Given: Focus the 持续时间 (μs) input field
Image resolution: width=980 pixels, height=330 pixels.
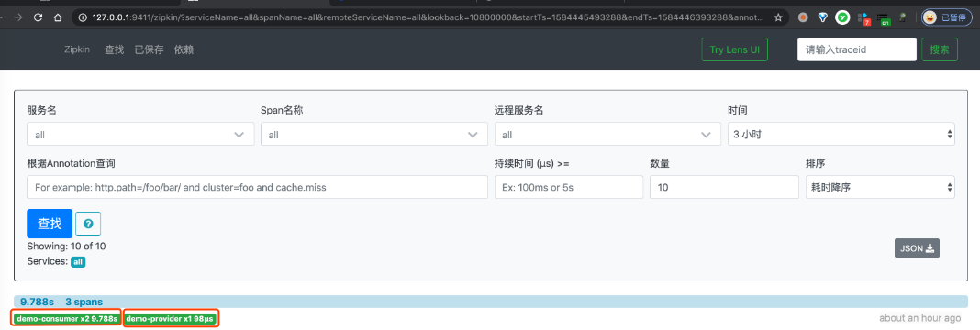Looking at the screenshot, I should tap(569, 187).
